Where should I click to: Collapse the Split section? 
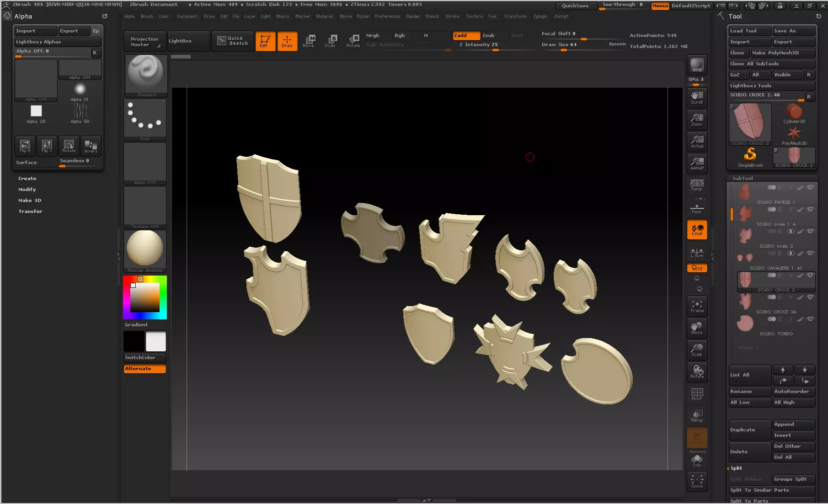click(x=736, y=468)
